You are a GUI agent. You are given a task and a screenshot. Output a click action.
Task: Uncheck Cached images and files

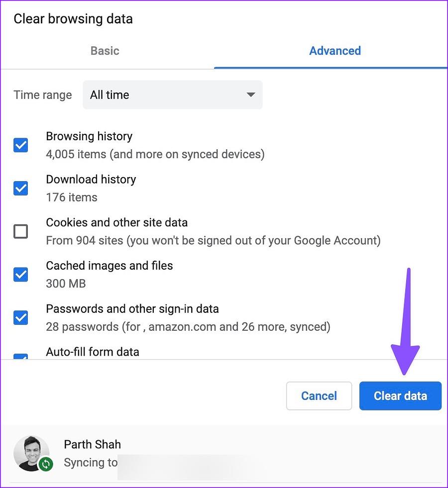(x=20, y=274)
